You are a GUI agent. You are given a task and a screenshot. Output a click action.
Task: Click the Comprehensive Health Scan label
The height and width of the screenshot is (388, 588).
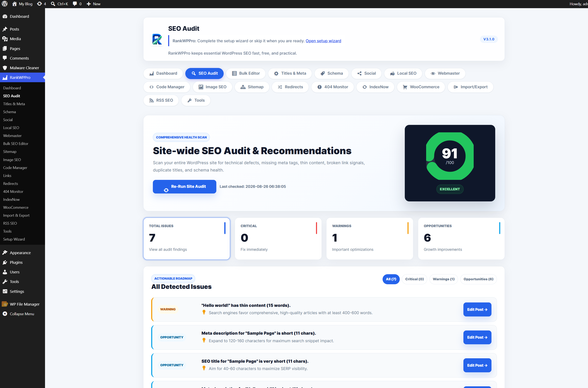point(181,137)
